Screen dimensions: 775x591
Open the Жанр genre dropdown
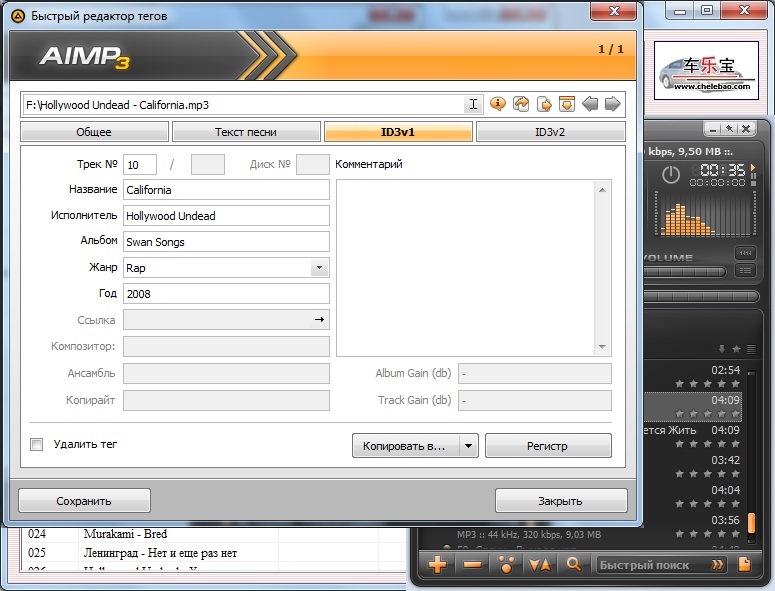click(319, 268)
